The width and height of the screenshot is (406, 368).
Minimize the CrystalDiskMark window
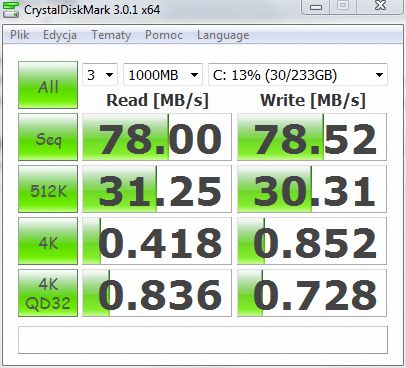[316, 7]
